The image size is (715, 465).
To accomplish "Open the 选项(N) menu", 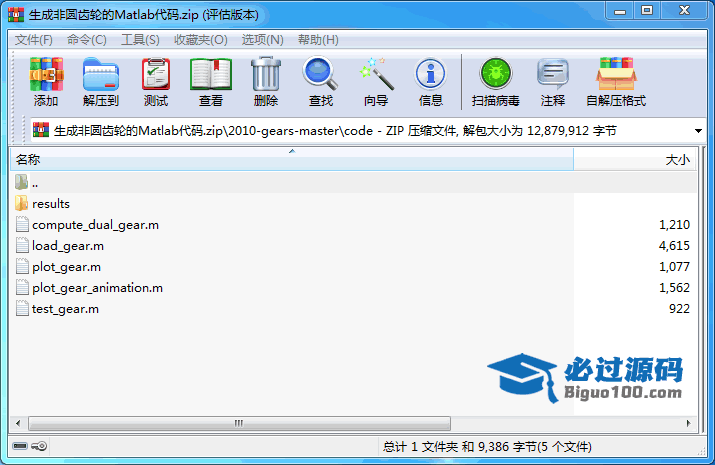I will pyautogui.click(x=263, y=40).
